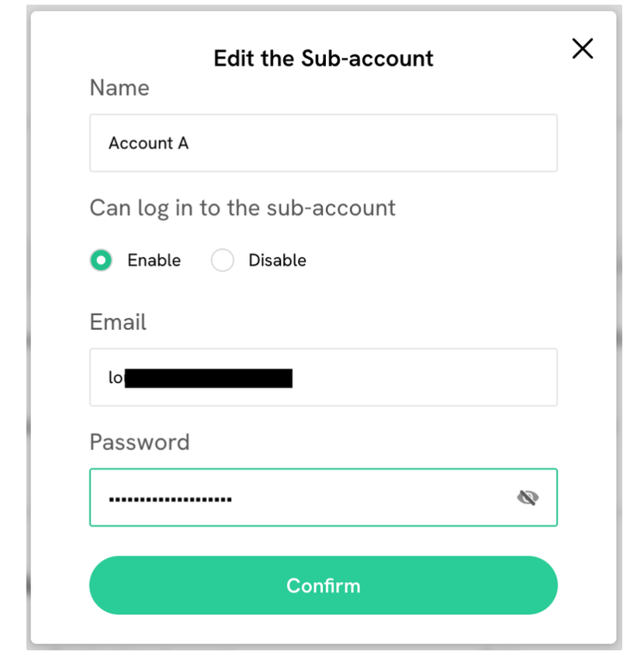Click "Can log in to the sub-account" label

tap(242, 208)
